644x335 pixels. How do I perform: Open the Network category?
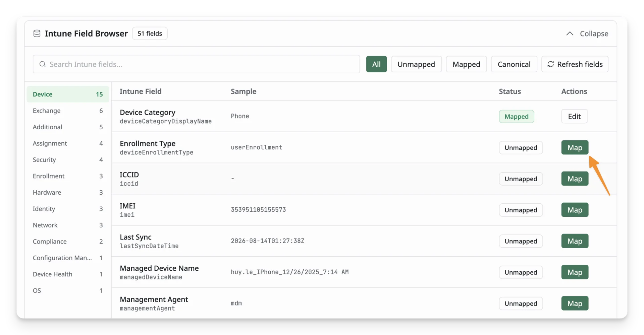(68, 225)
